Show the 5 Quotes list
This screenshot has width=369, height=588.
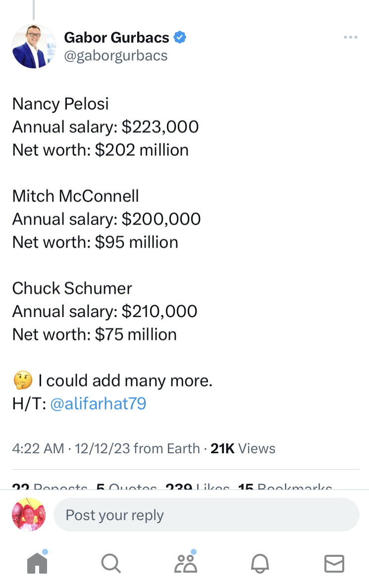pyautogui.click(x=126, y=487)
